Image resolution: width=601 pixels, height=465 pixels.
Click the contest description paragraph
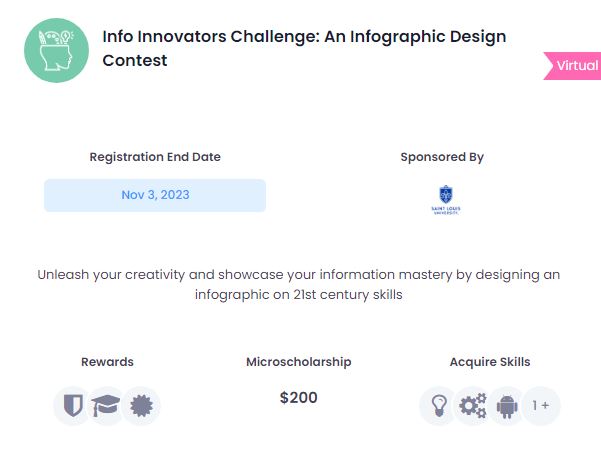pyautogui.click(x=299, y=284)
